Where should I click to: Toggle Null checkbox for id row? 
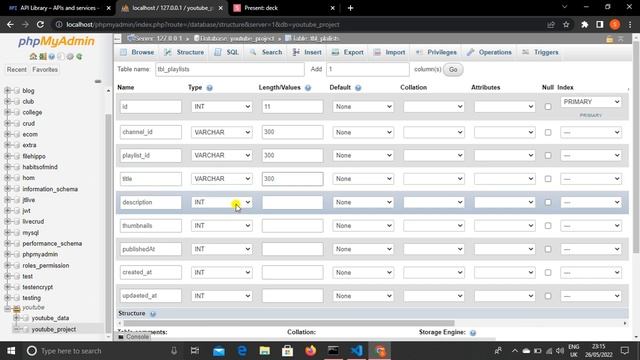[548, 107]
